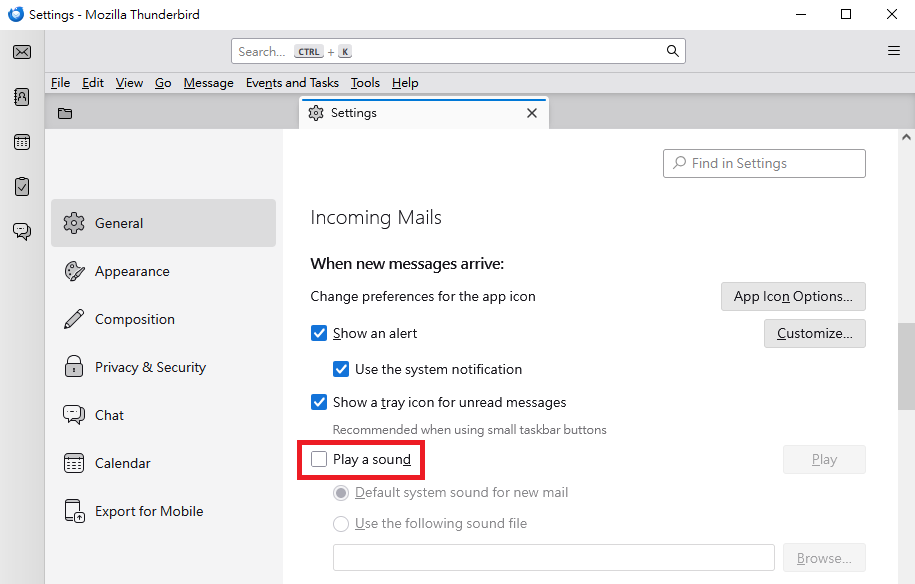Uncheck the Show an alert checkbox
This screenshot has height=584, width=915.
319,333
